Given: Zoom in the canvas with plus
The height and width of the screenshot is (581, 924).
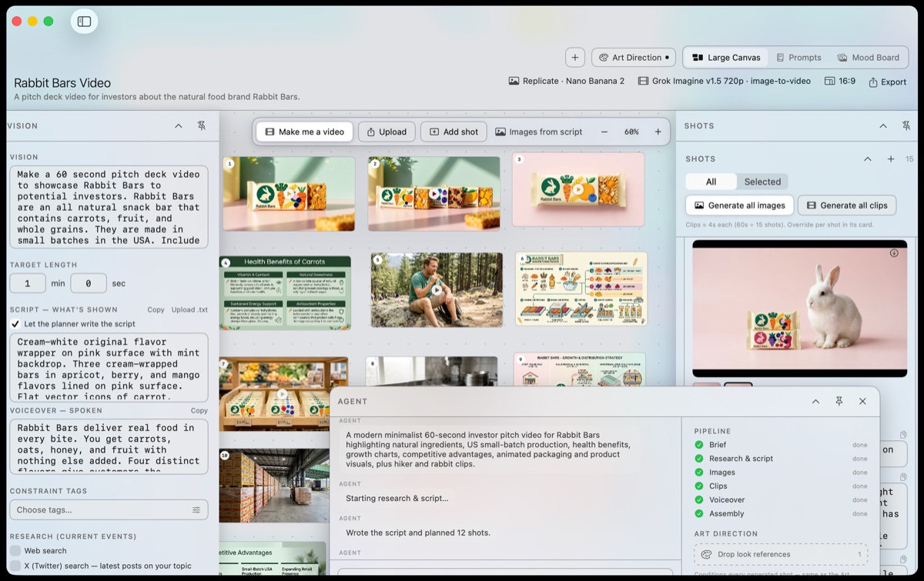Looking at the screenshot, I should click(658, 132).
